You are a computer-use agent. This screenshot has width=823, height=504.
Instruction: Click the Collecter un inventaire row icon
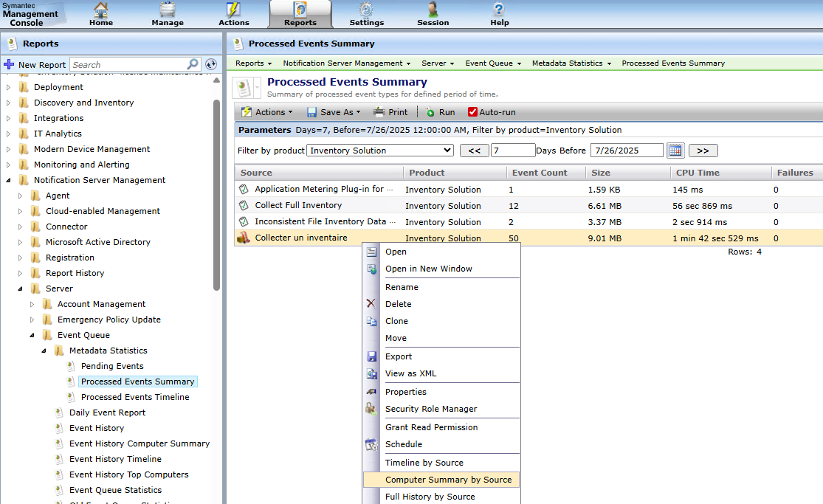(243, 238)
